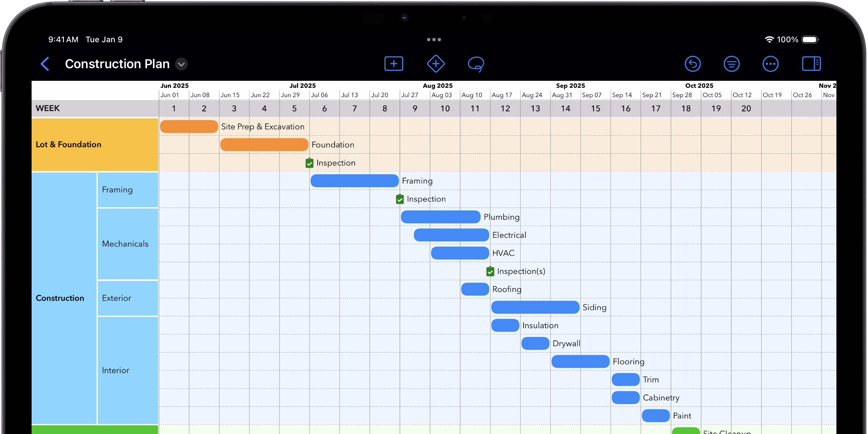This screenshot has width=868, height=434.
Task: Click the Oct 19 date column header
Action: point(773,95)
